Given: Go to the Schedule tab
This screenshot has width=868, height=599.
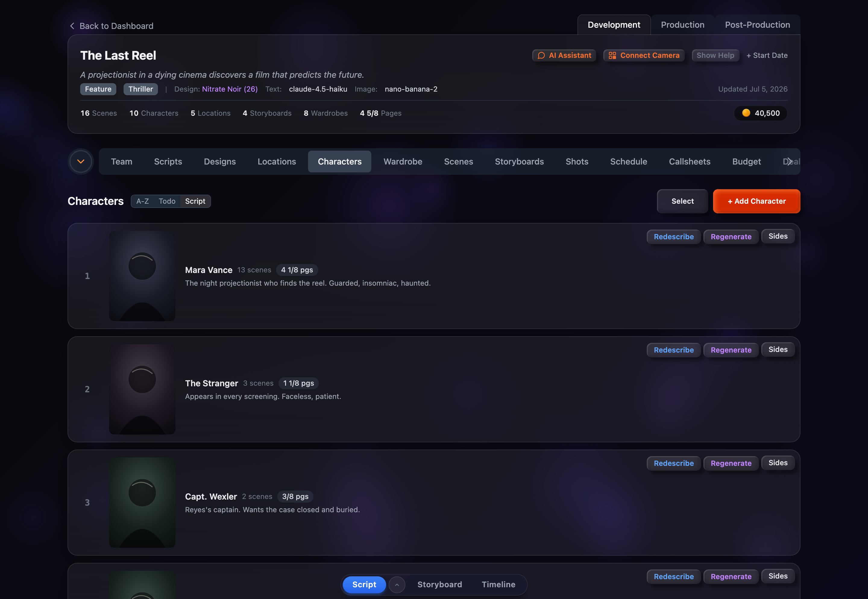Looking at the screenshot, I should coord(628,162).
